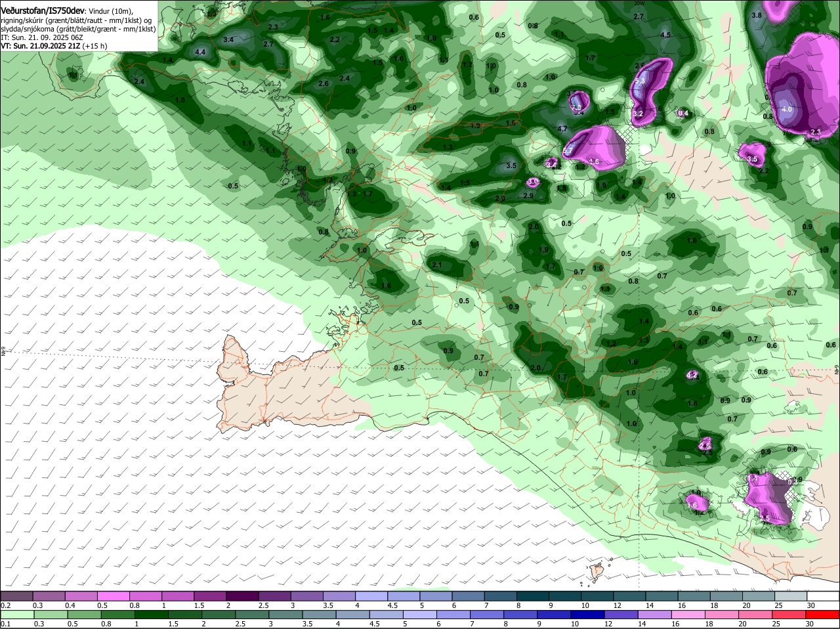Viewport: 840px width, 629px height.
Task: Click the 0.2–0.3 swatch in upper snow legend
Action: click(x=18, y=596)
